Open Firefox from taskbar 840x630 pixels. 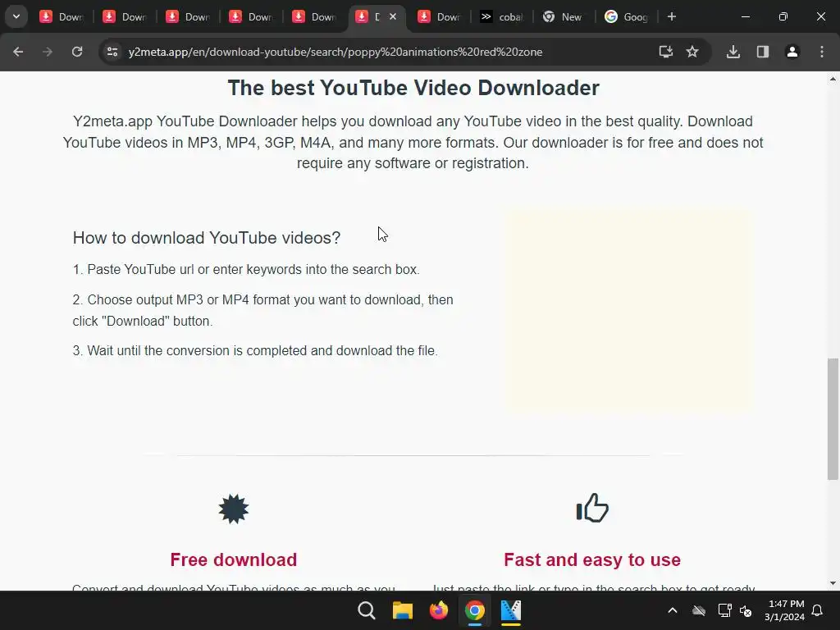[438, 610]
